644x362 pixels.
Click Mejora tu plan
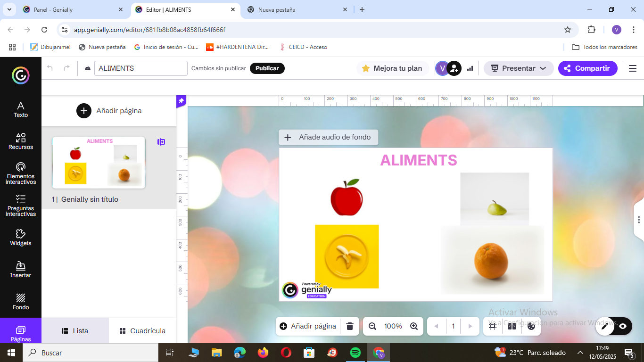pos(393,68)
